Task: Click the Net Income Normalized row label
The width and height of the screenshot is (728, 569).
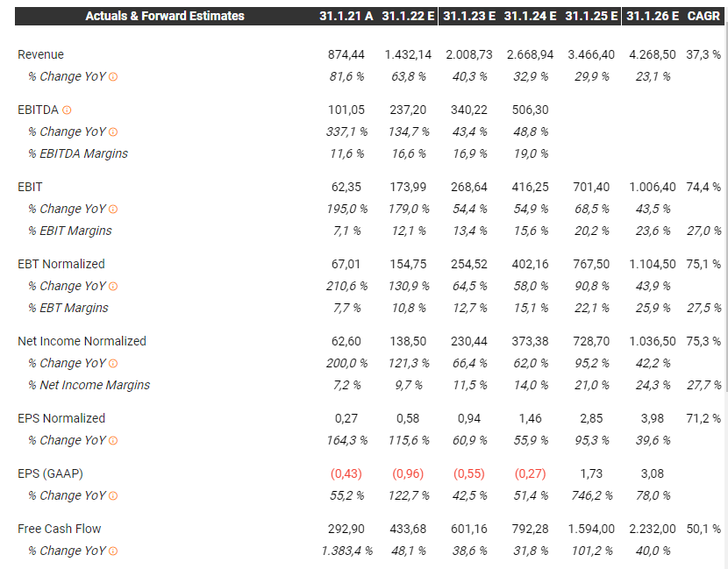Action: [82, 341]
